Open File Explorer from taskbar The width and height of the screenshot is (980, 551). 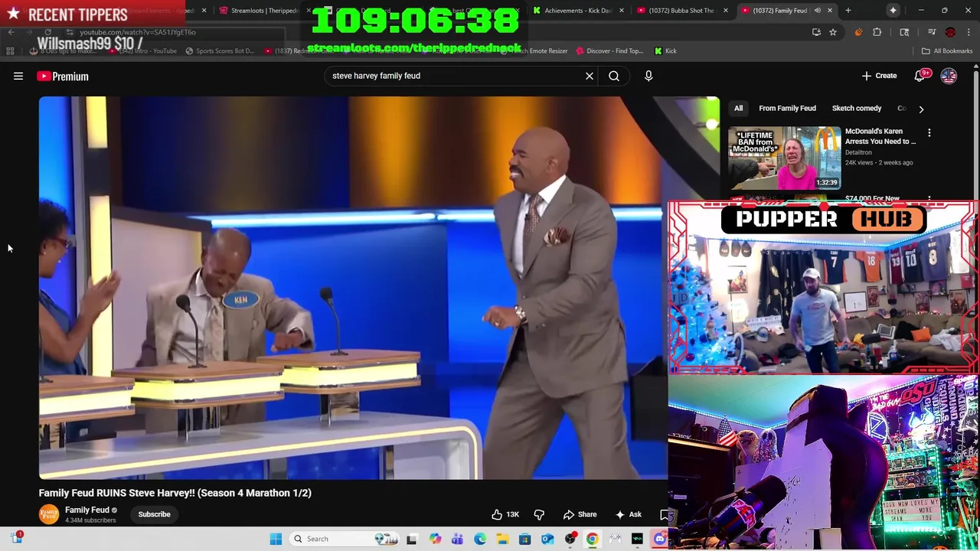click(502, 539)
